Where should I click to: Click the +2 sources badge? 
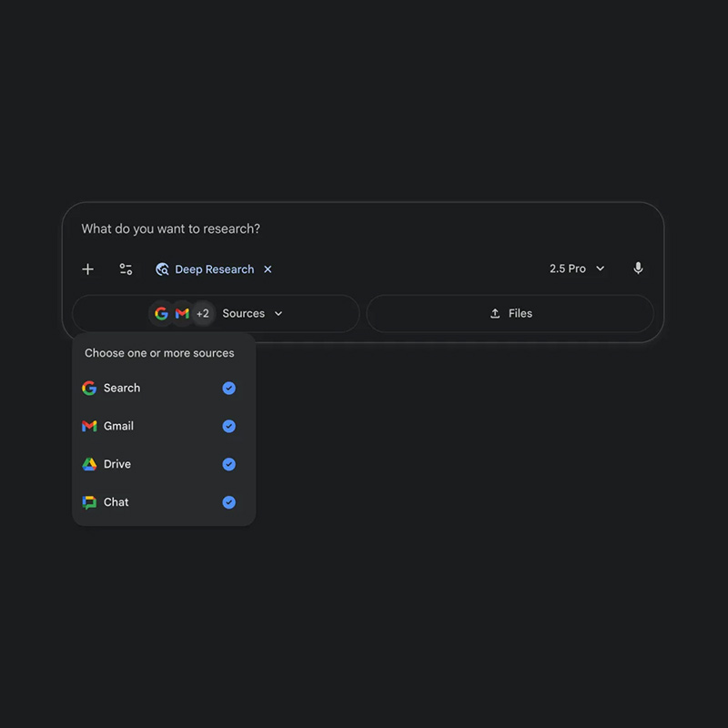point(203,313)
